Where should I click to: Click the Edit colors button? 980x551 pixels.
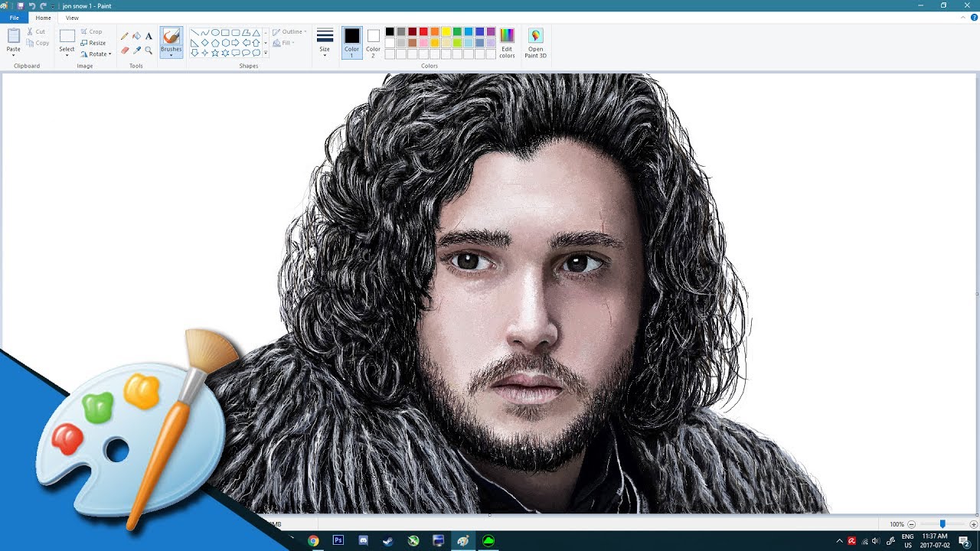(507, 43)
